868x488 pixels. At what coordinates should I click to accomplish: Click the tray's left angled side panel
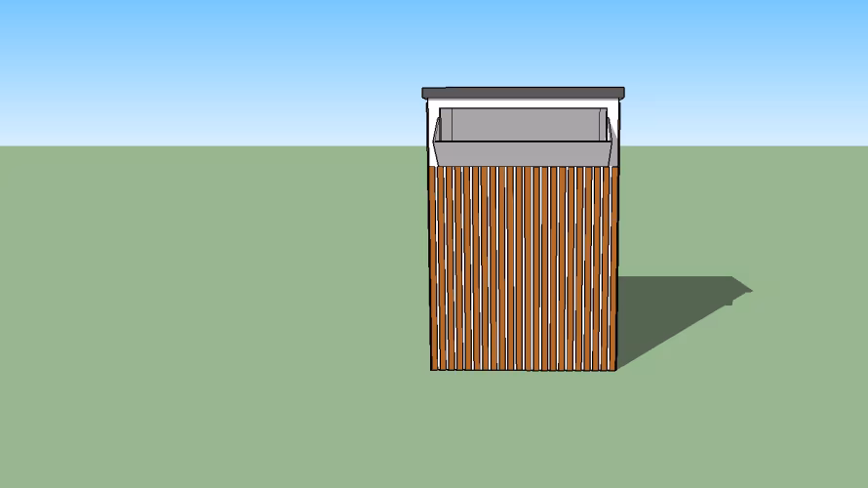438,130
